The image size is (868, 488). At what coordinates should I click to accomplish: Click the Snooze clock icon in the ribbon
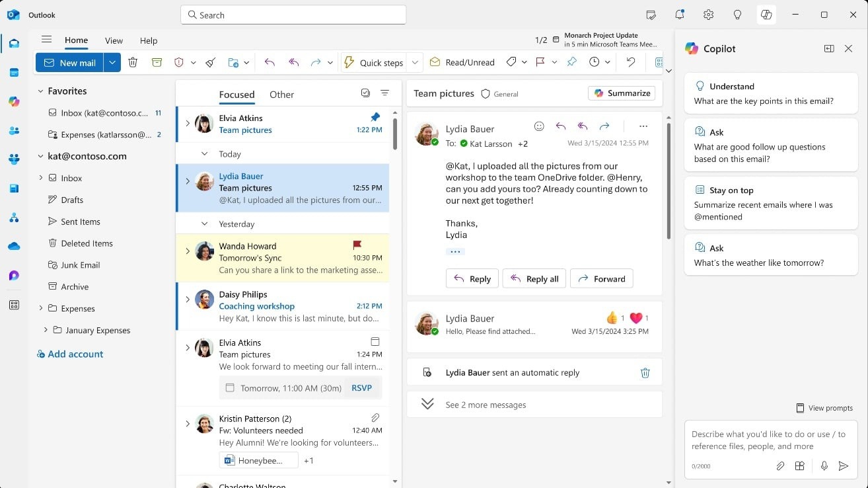click(594, 62)
